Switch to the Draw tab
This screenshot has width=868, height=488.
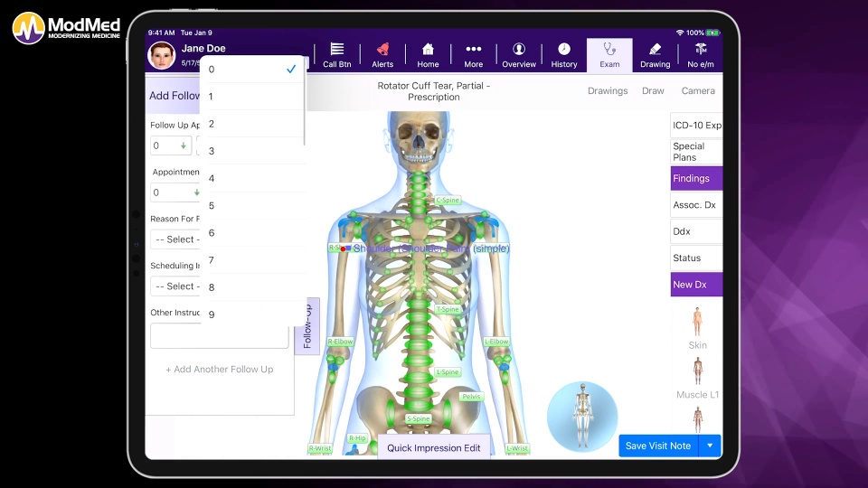(653, 90)
